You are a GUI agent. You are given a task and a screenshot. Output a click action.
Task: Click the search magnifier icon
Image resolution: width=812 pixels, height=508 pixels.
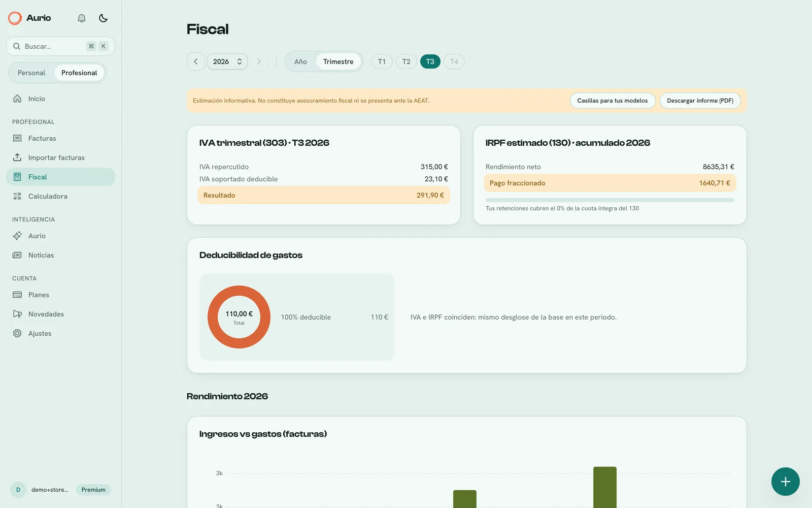(x=17, y=46)
